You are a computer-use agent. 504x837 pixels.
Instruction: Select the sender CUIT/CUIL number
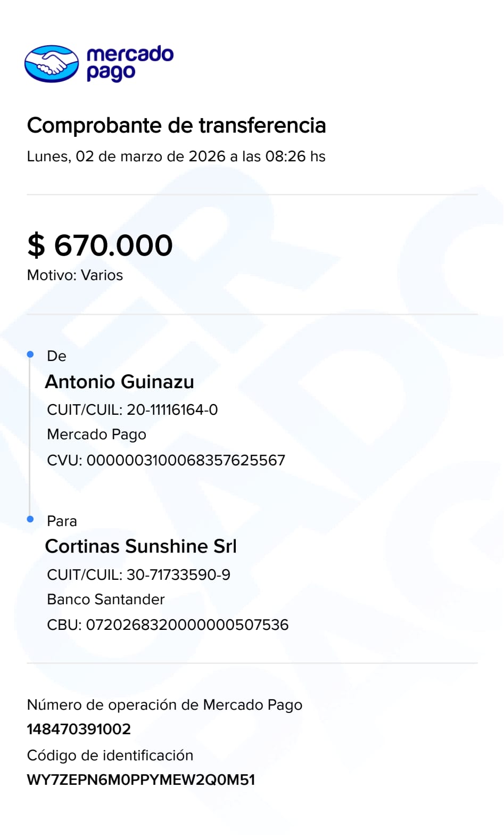click(172, 410)
